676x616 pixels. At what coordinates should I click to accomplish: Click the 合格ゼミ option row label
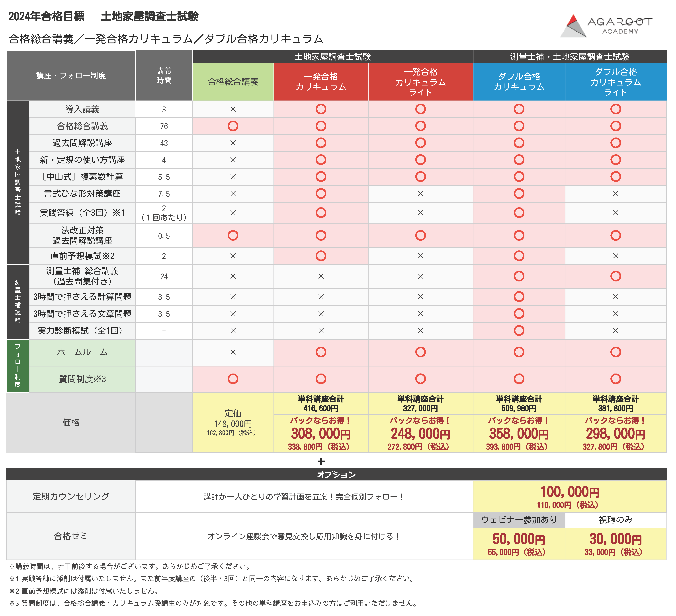tap(71, 536)
